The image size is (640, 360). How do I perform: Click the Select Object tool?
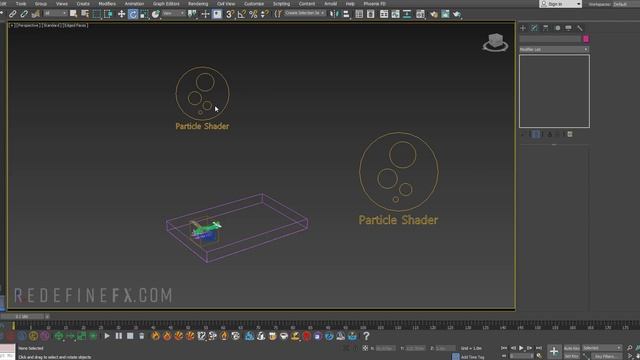point(73,14)
